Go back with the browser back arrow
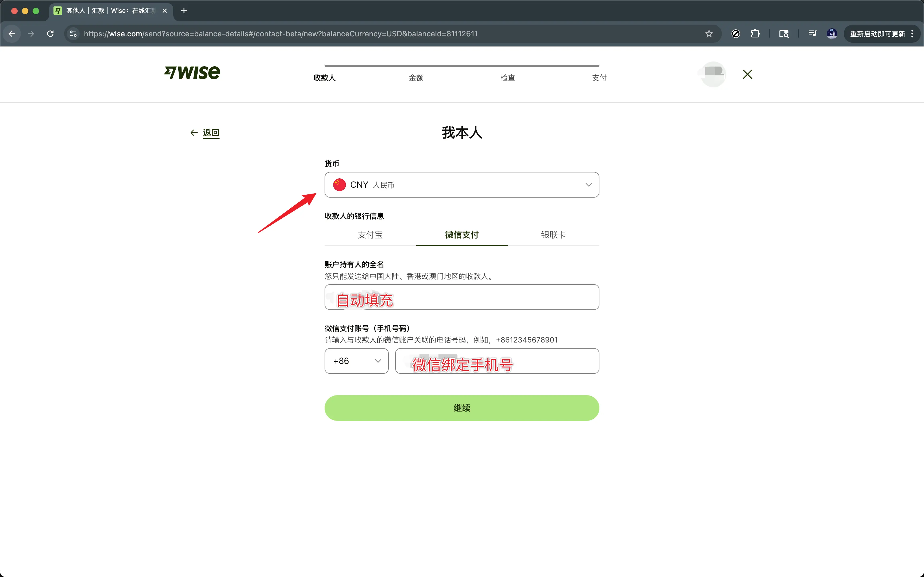This screenshot has width=924, height=577. pyautogui.click(x=12, y=34)
